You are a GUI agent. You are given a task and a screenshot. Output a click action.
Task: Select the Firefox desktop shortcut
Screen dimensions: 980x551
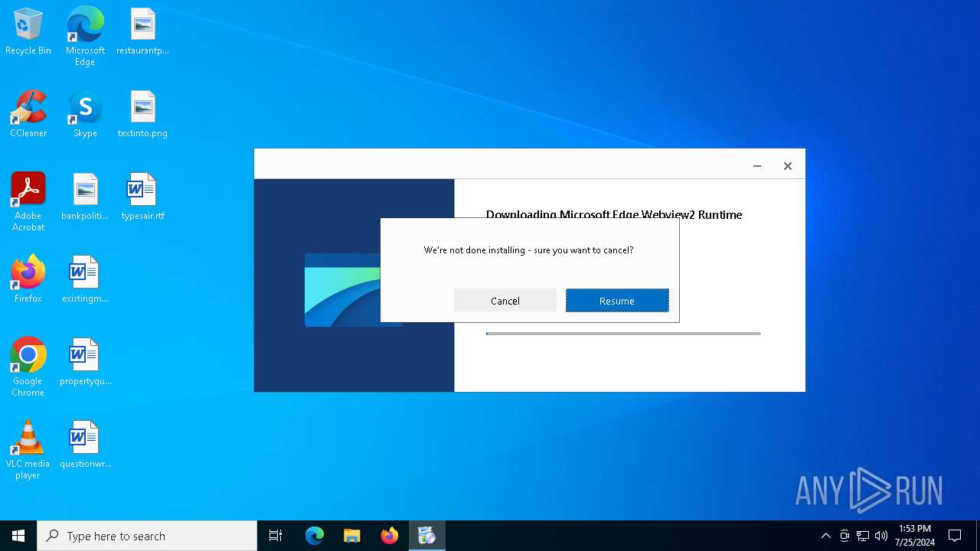28,279
